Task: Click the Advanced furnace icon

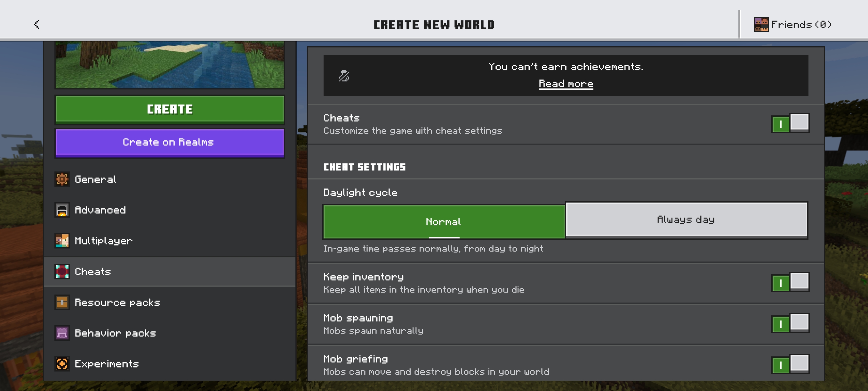Action: 62,210
